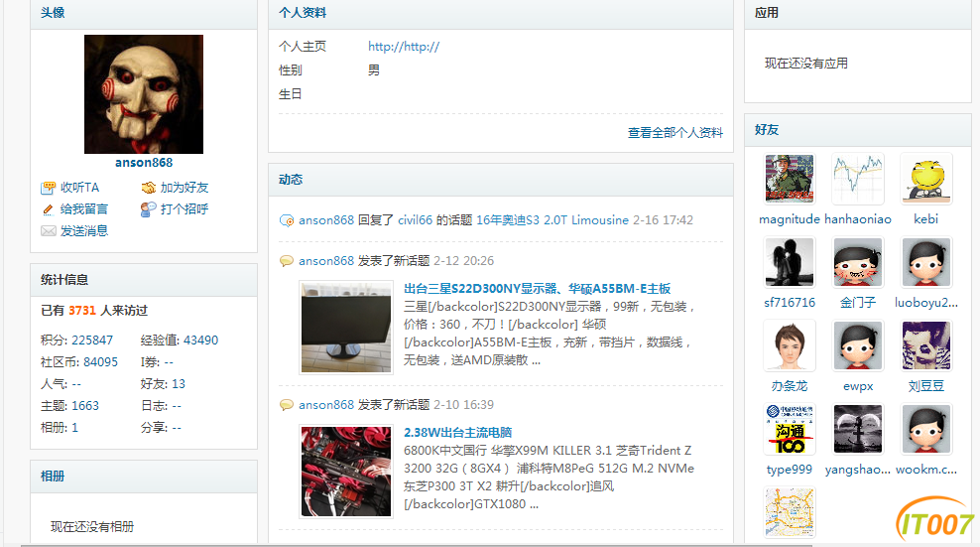Click 好友 count 13
980x547 pixels.
pyautogui.click(x=179, y=384)
